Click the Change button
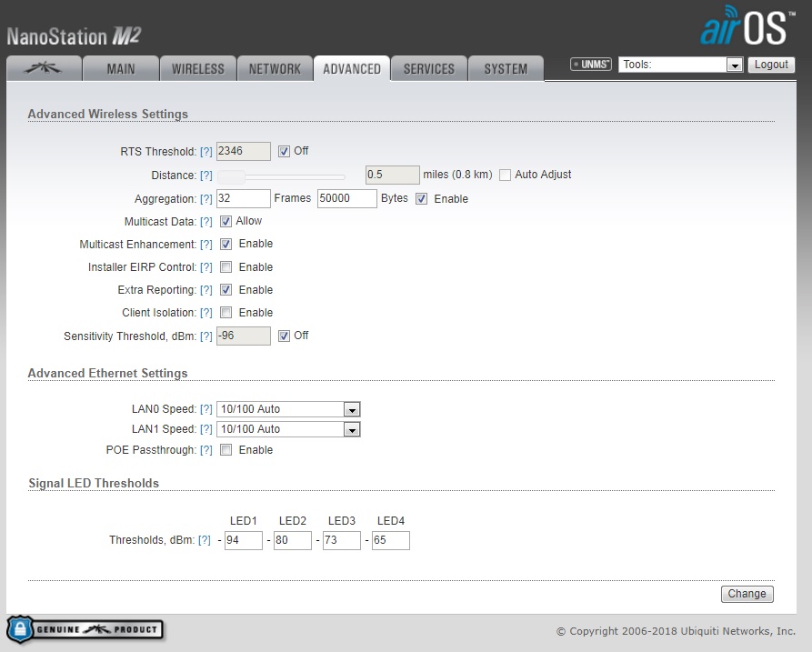 pyautogui.click(x=747, y=594)
